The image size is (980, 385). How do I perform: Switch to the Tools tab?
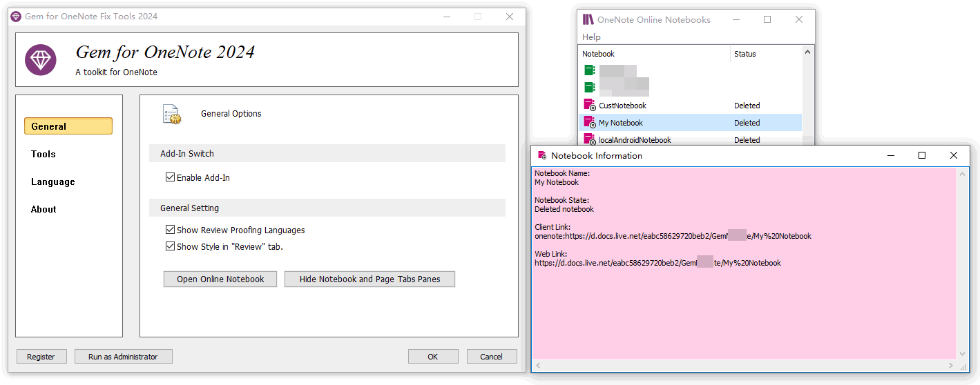[x=44, y=154]
